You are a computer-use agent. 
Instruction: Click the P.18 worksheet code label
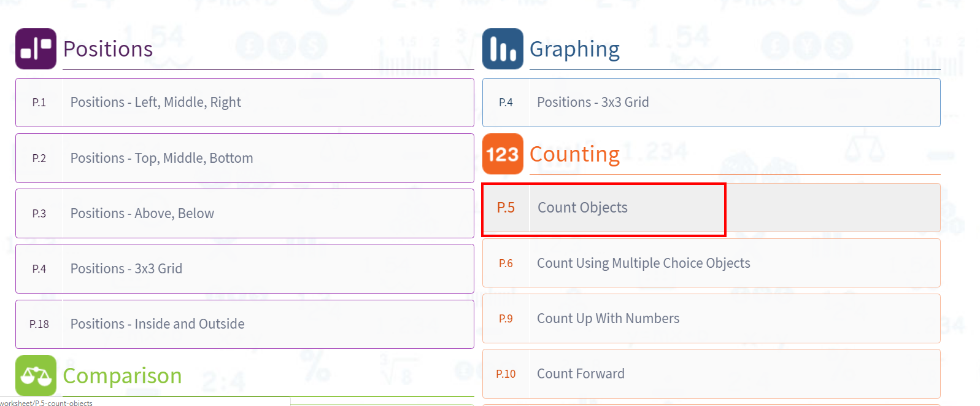(39, 324)
